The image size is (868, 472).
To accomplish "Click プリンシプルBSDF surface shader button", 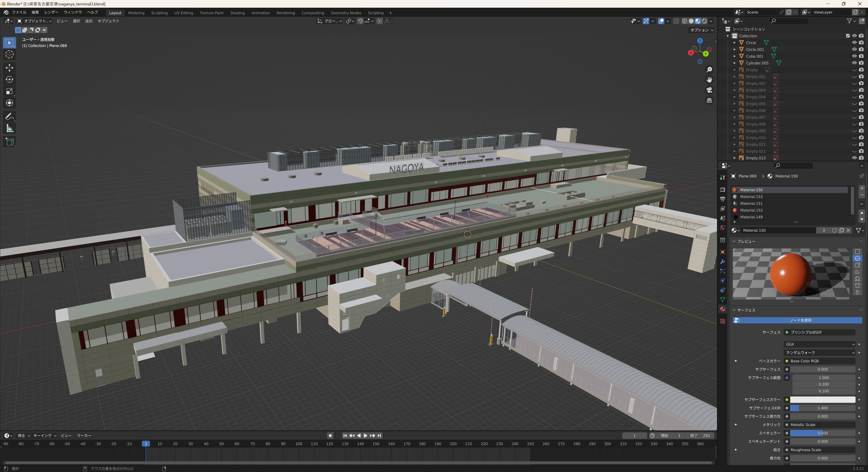I will pyautogui.click(x=819, y=332).
